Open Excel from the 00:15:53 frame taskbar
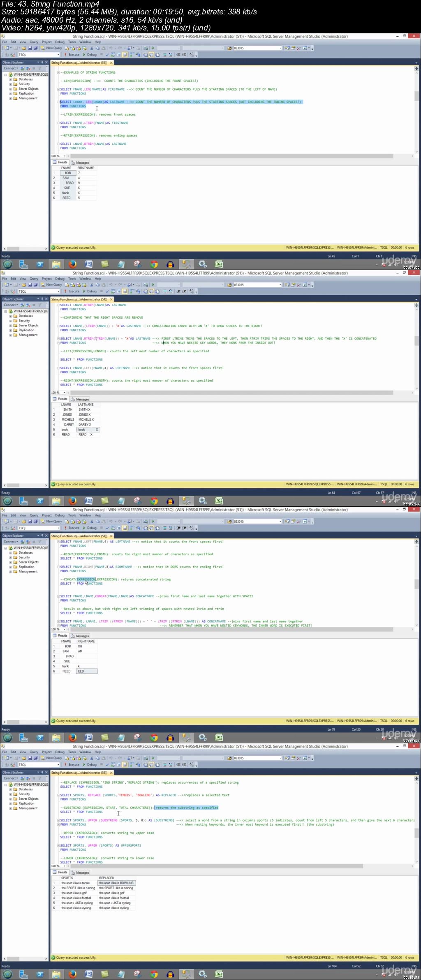The image size is (421, 980). pos(219,974)
